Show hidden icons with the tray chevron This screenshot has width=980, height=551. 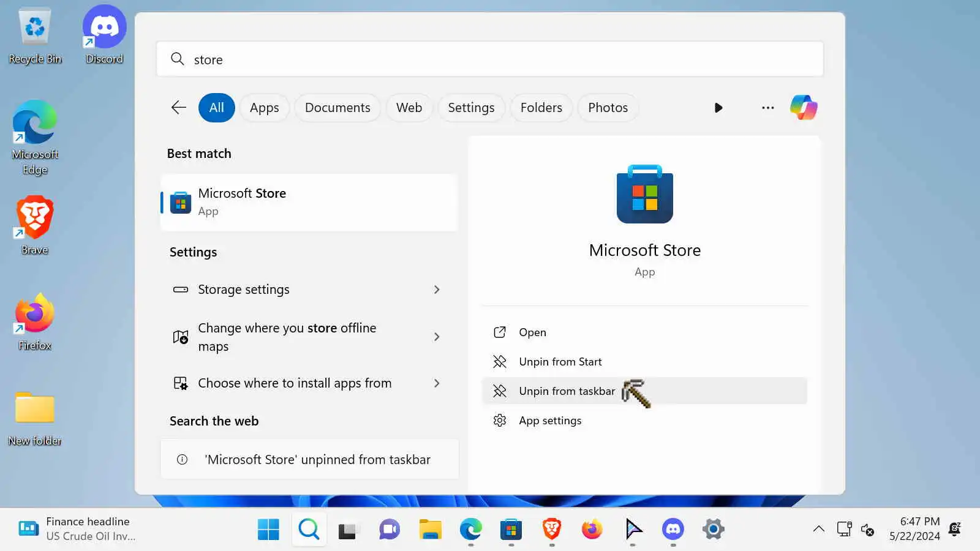point(818,529)
